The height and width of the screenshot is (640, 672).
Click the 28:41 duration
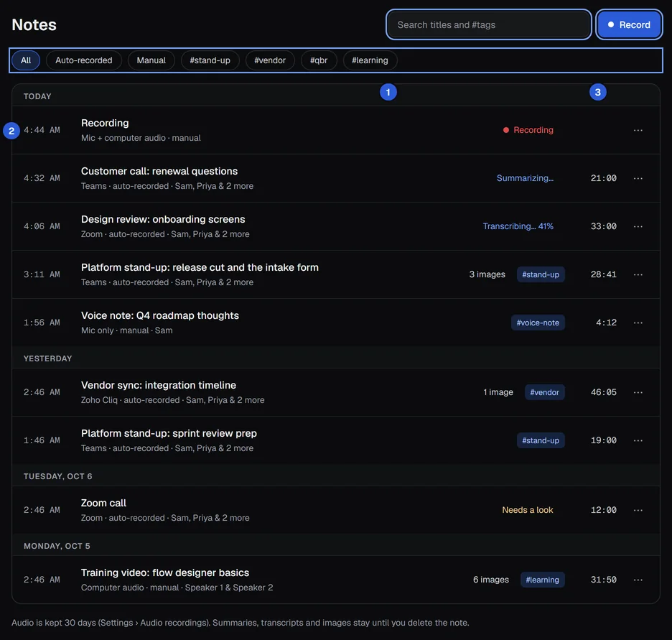point(603,274)
